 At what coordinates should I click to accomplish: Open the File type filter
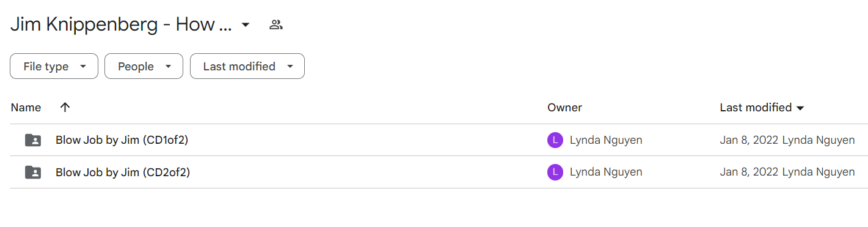[54, 66]
